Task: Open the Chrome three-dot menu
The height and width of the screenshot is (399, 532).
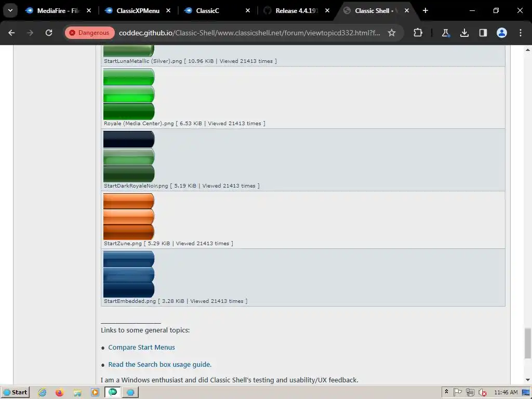Action: tap(521, 33)
